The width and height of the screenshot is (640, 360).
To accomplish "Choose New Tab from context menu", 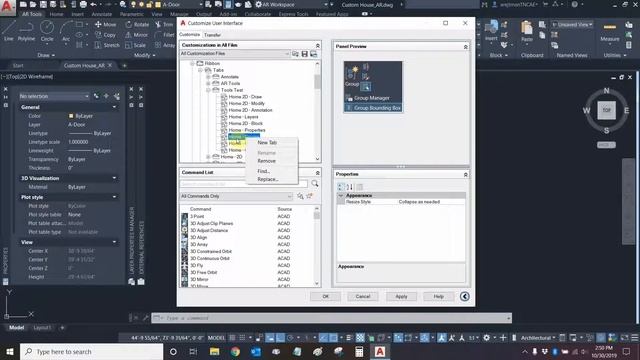I will click(x=267, y=142).
